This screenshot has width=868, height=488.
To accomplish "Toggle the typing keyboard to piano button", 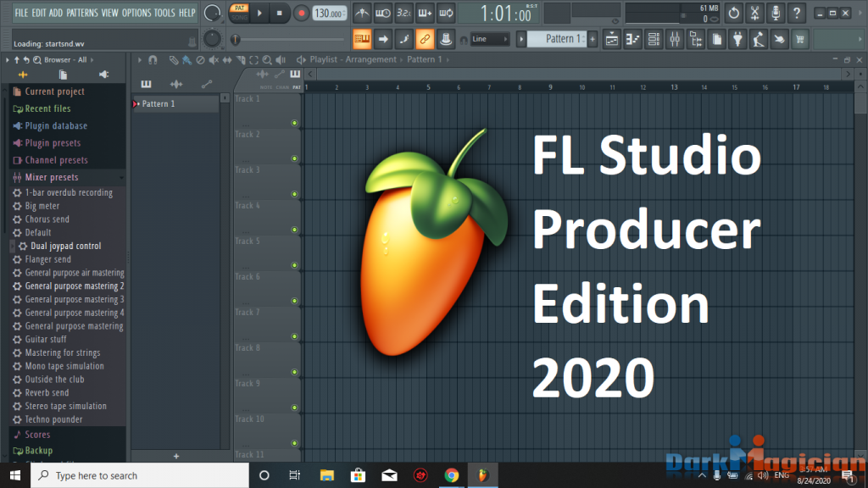I will (362, 39).
